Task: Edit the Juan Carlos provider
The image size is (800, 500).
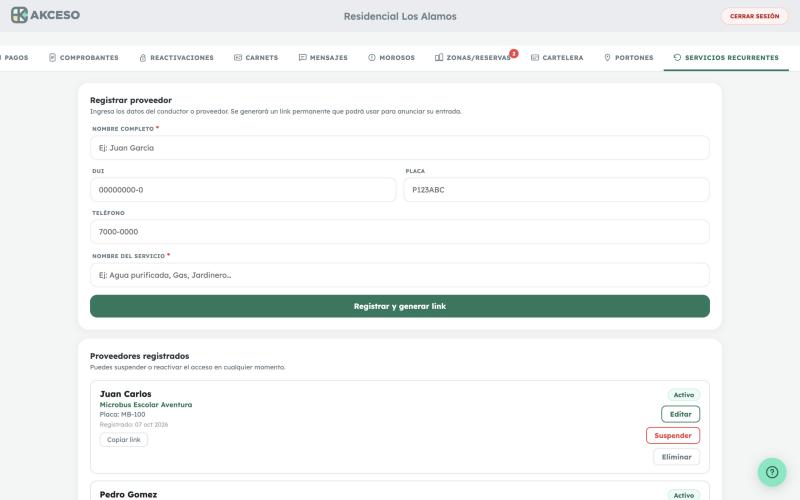Action: coord(681,414)
